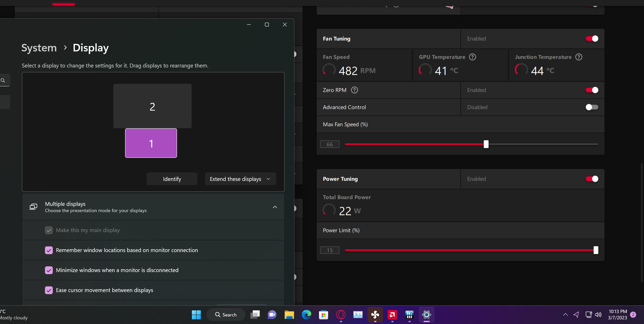644x324 pixels.
Task: Toggle the Power Tuning switch
Action: [592, 179]
